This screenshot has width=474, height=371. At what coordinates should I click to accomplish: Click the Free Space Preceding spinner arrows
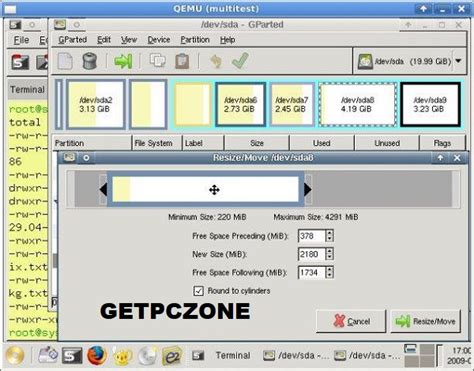[x=329, y=236]
